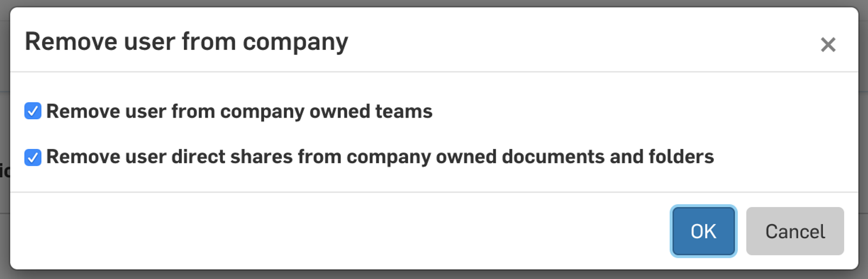Cancel the user removal dialog
The width and height of the screenshot is (868, 279).
coord(795,231)
